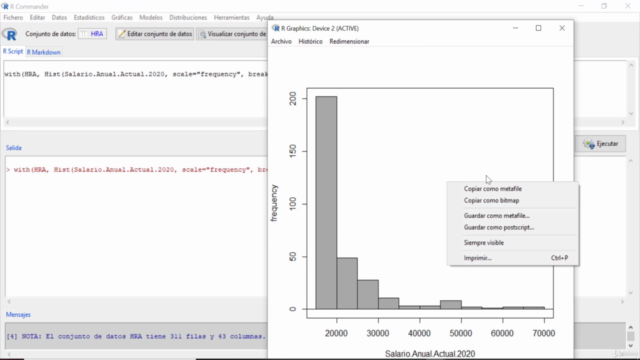Click the gear icon on Ejecutar button
Image resolution: width=640 pixels, height=360 pixels.
[589, 144]
